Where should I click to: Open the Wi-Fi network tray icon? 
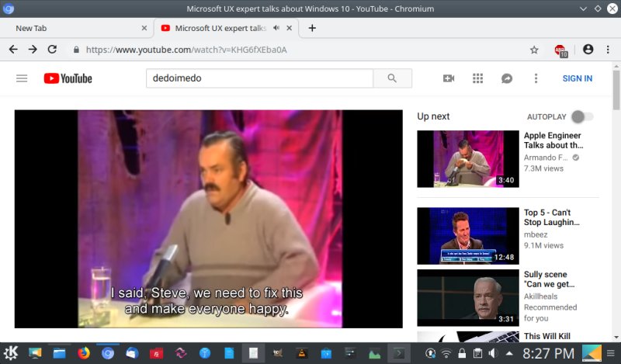[x=446, y=353]
